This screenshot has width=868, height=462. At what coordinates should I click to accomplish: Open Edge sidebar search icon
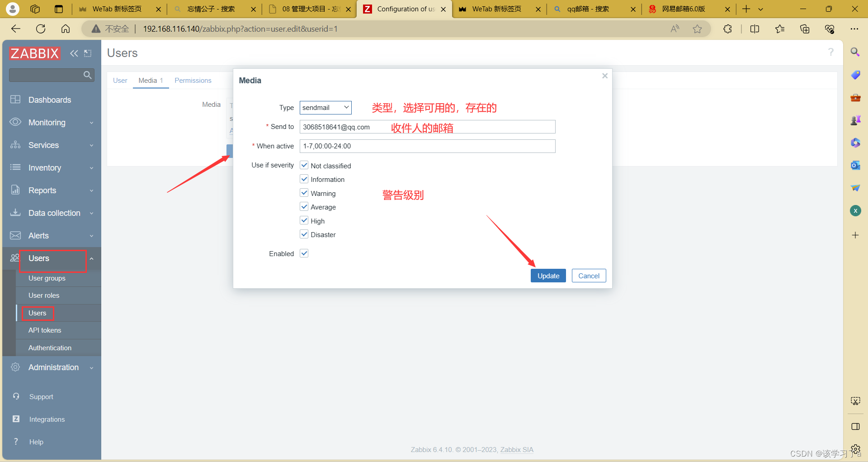855,52
